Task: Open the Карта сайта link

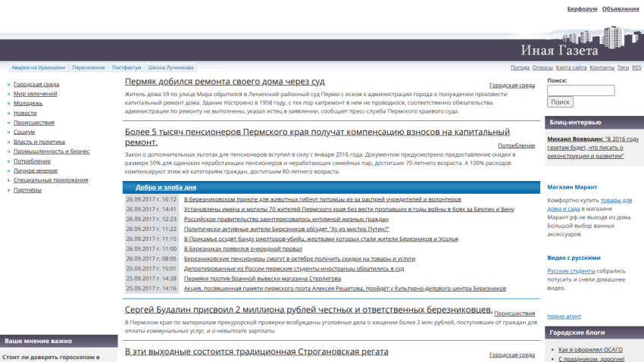Action: (x=571, y=67)
